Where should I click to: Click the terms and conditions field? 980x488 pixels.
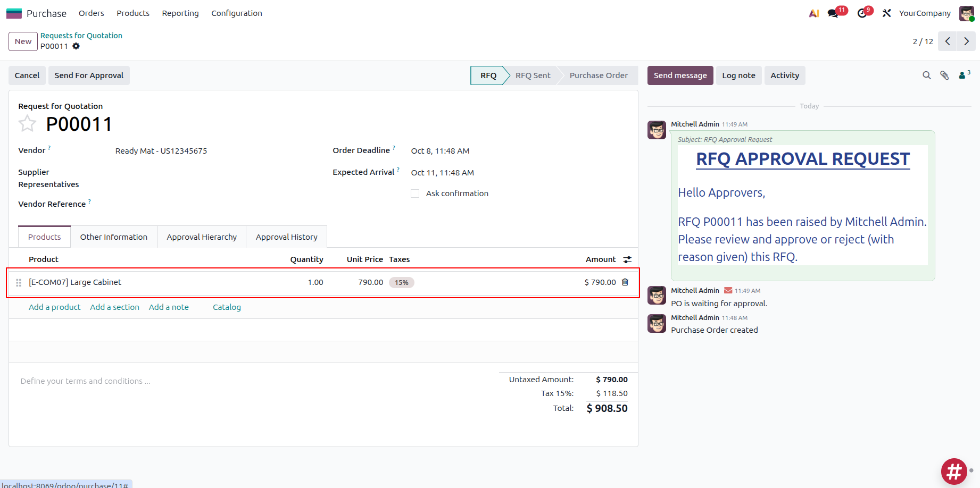coord(85,381)
